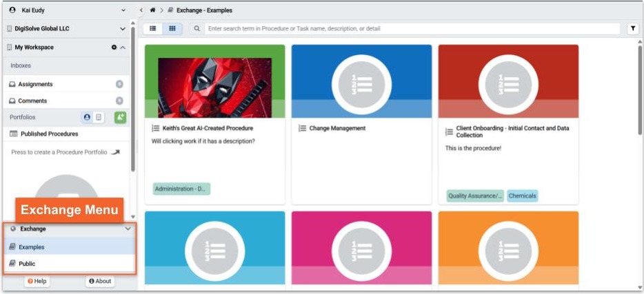Click the main content vertical scrollbar

[x=640, y=90]
